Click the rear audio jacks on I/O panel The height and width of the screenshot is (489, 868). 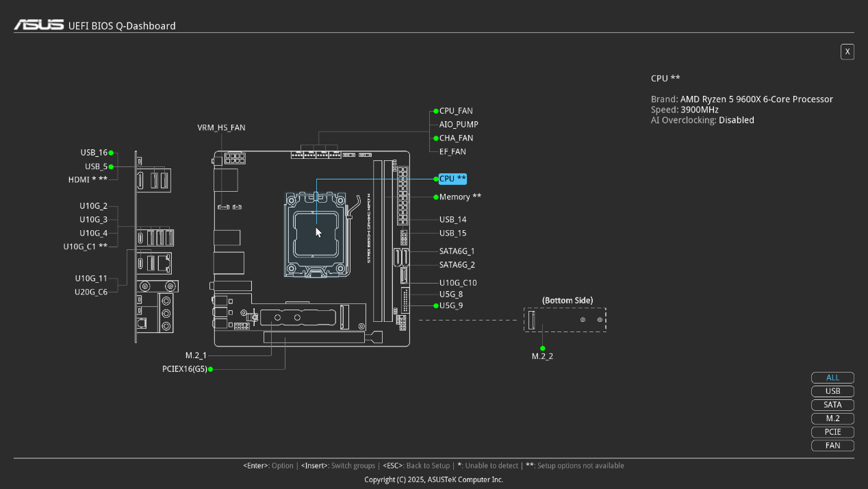(x=166, y=312)
